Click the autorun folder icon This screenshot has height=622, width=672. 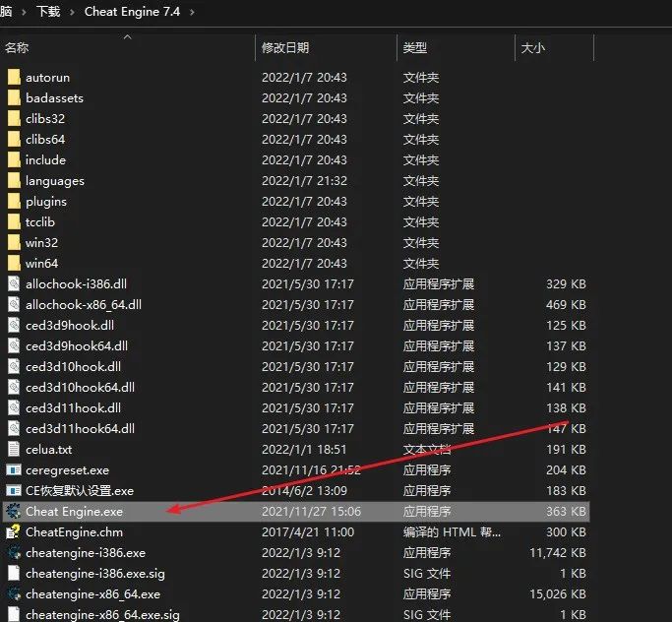[14, 77]
